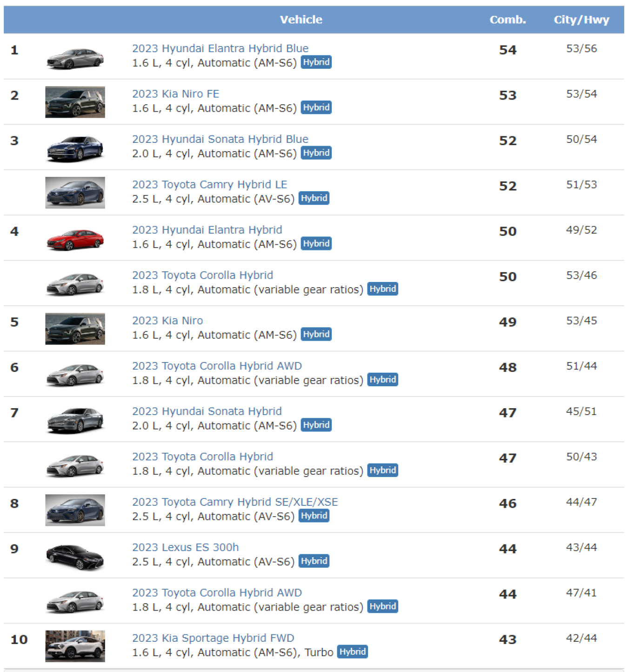Click the Hybrid badge in the Kia Sportage row
This screenshot has height=672, width=628.
pyautogui.click(x=353, y=652)
